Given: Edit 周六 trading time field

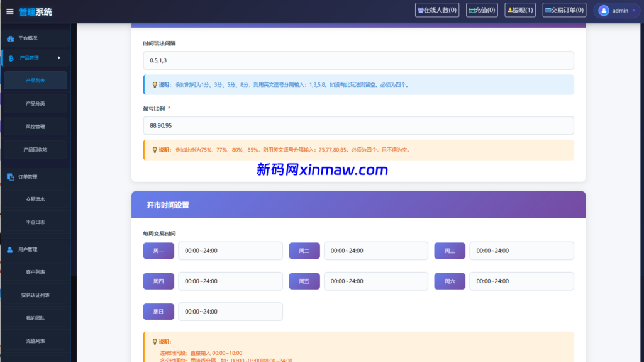Looking at the screenshot, I should (x=521, y=281).
